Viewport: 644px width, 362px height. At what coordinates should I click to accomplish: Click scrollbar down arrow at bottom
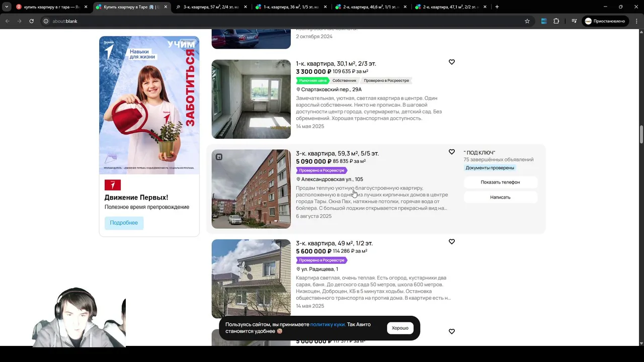tap(641, 343)
